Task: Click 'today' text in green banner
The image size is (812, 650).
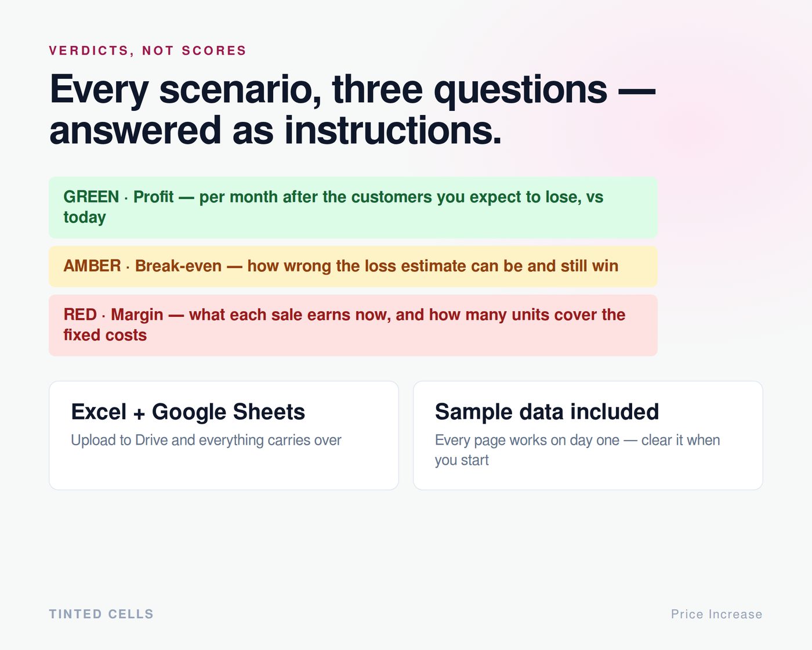Action: [x=85, y=217]
